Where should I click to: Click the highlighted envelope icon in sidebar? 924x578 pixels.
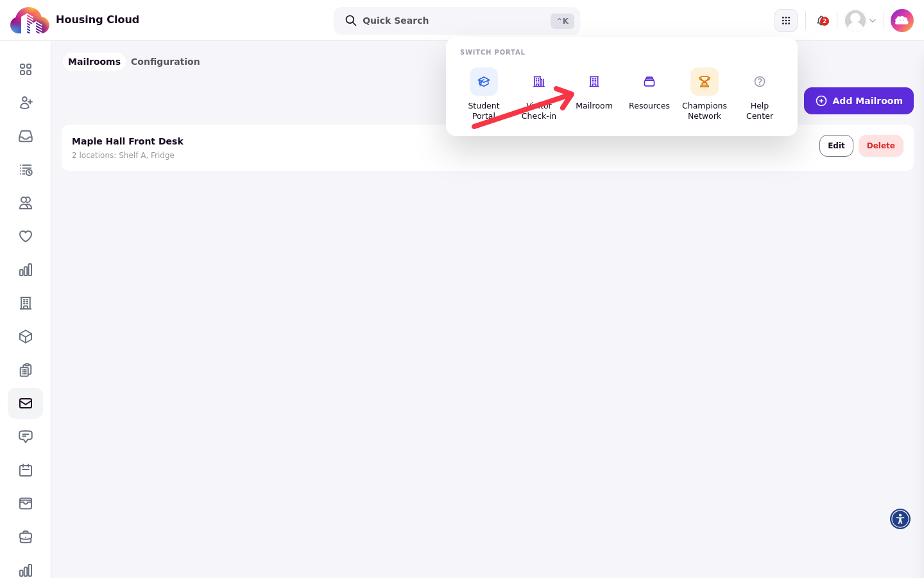26,403
